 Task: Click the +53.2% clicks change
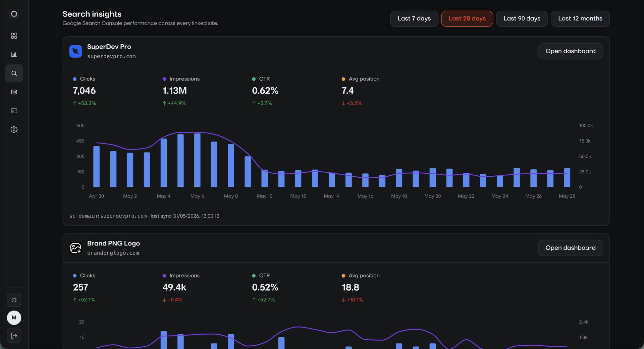(85, 103)
